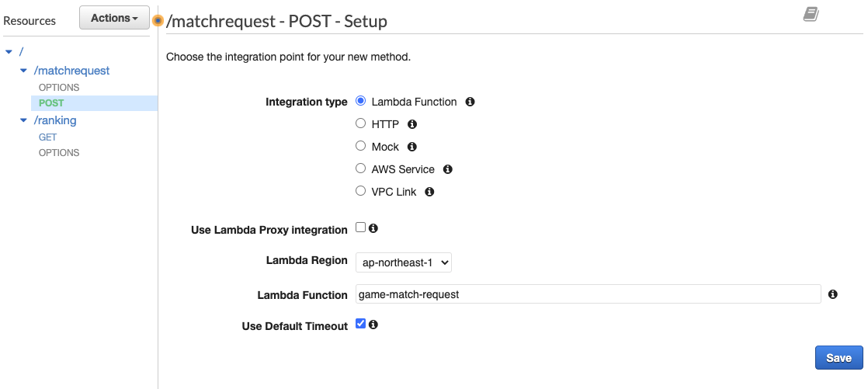Select the GET method under /ranking
868x389 pixels.
(x=47, y=137)
